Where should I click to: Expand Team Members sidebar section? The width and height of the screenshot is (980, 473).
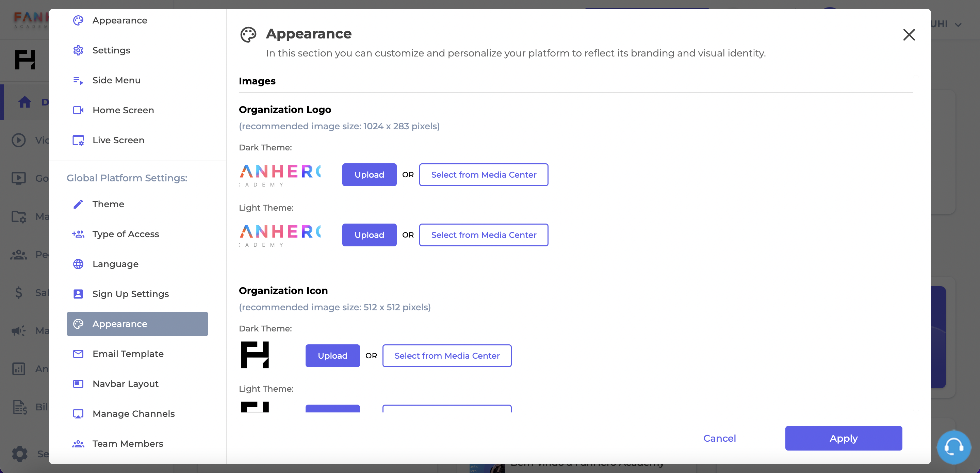128,443
